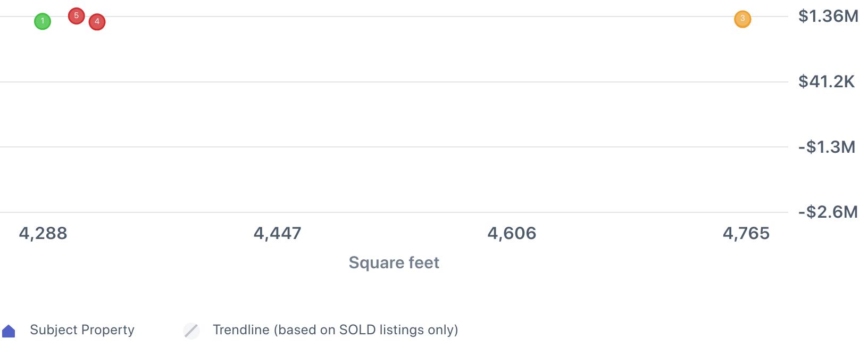Screen dimensions: 868x346
Task: Click the 4,447 x-axis label
Action: [x=277, y=233]
